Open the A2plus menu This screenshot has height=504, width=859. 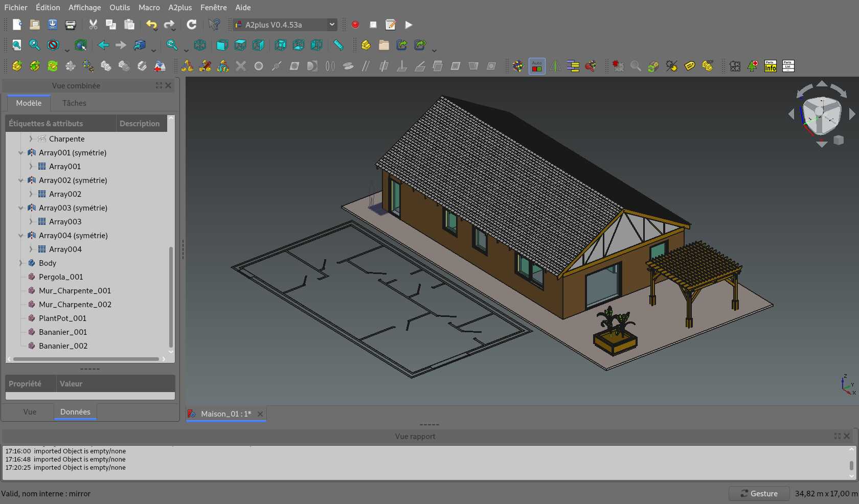(180, 7)
